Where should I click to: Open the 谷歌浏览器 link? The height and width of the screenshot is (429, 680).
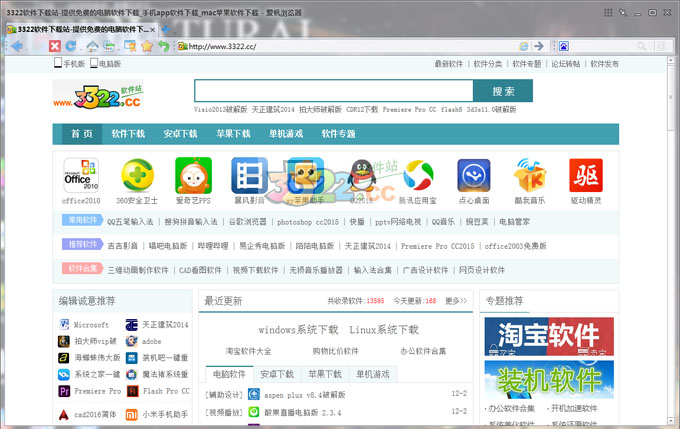click(x=248, y=222)
